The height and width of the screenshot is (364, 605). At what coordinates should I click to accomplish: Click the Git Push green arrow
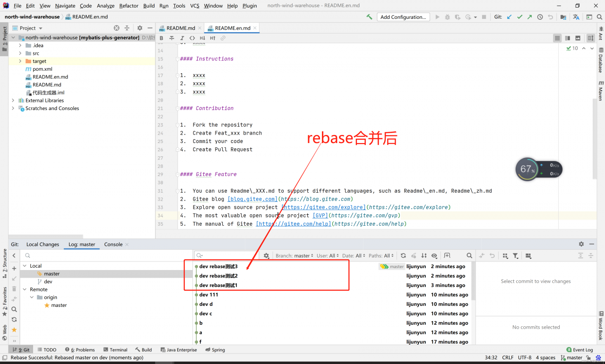[529, 17]
